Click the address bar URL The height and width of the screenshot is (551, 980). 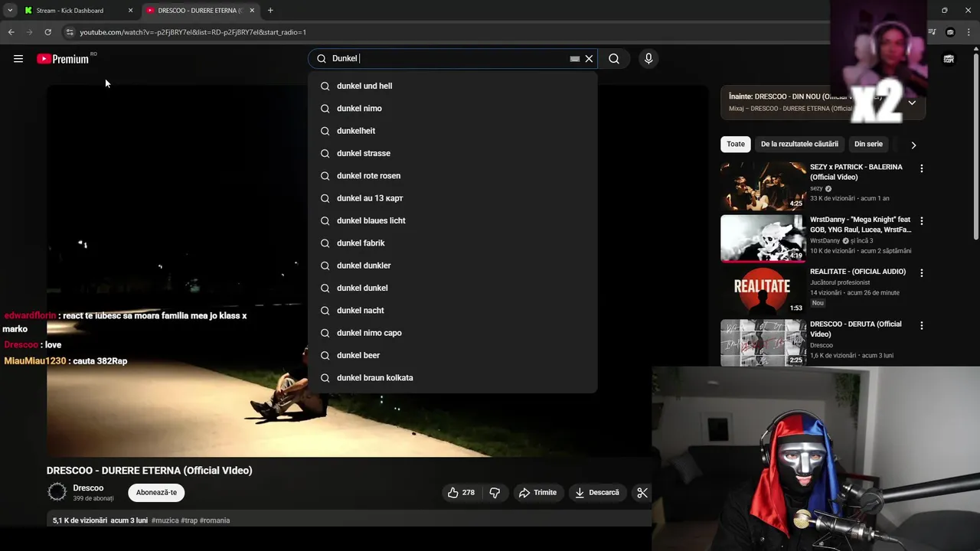point(193,32)
